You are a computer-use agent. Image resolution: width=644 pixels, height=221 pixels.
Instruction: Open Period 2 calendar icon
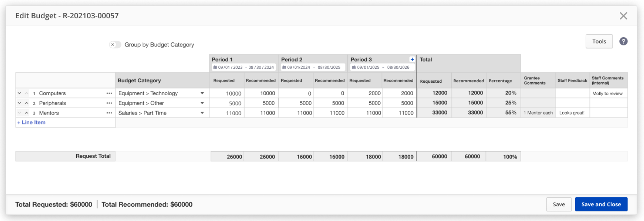pos(284,67)
